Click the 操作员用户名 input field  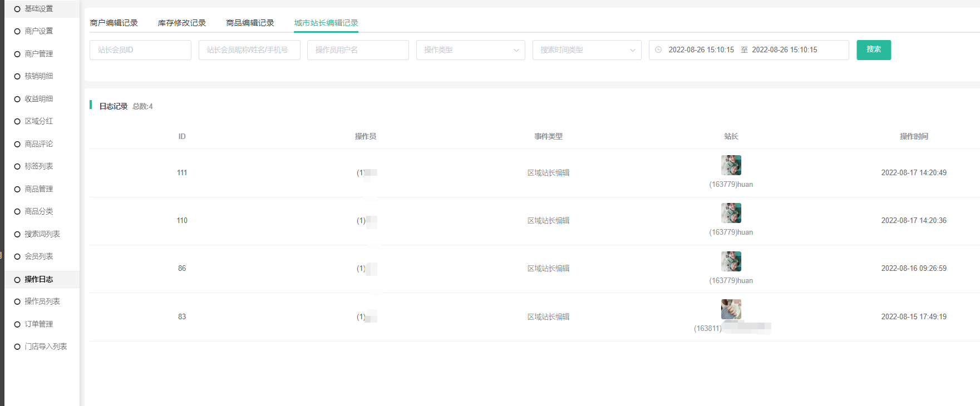coord(358,50)
